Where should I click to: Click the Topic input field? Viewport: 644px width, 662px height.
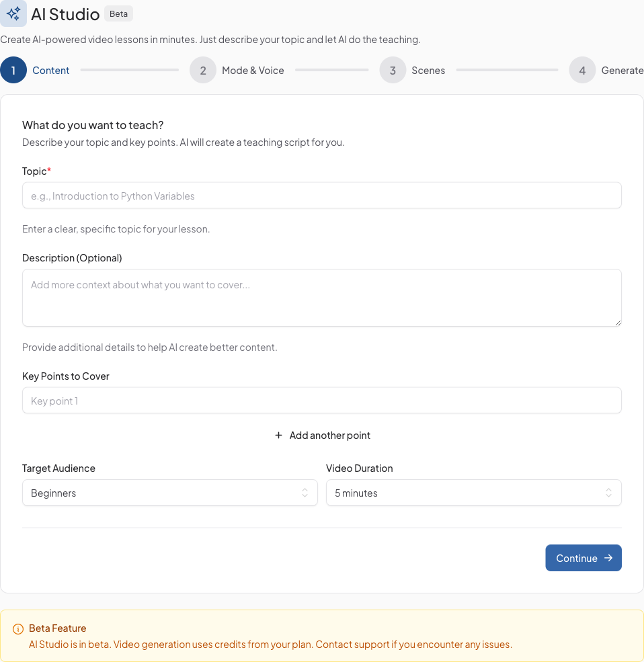pos(321,196)
